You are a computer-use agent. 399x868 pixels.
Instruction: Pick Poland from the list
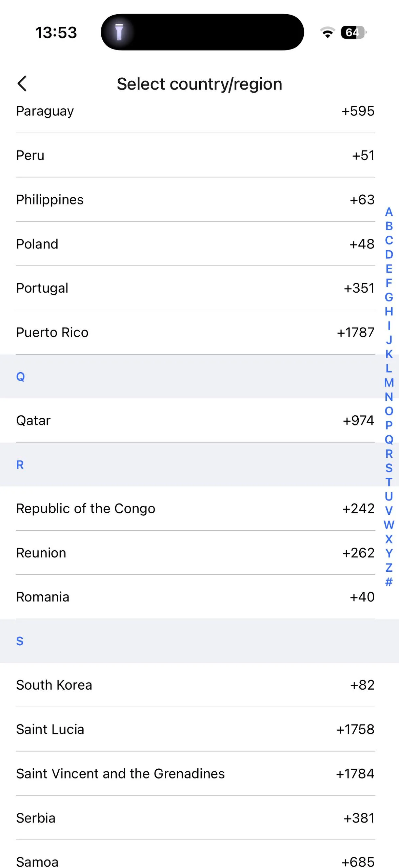pos(195,244)
